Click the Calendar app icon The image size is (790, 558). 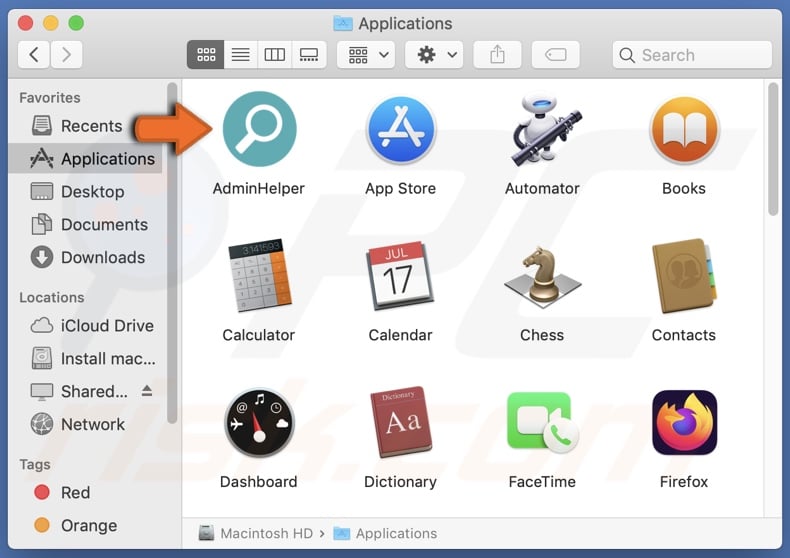[x=401, y=276]
